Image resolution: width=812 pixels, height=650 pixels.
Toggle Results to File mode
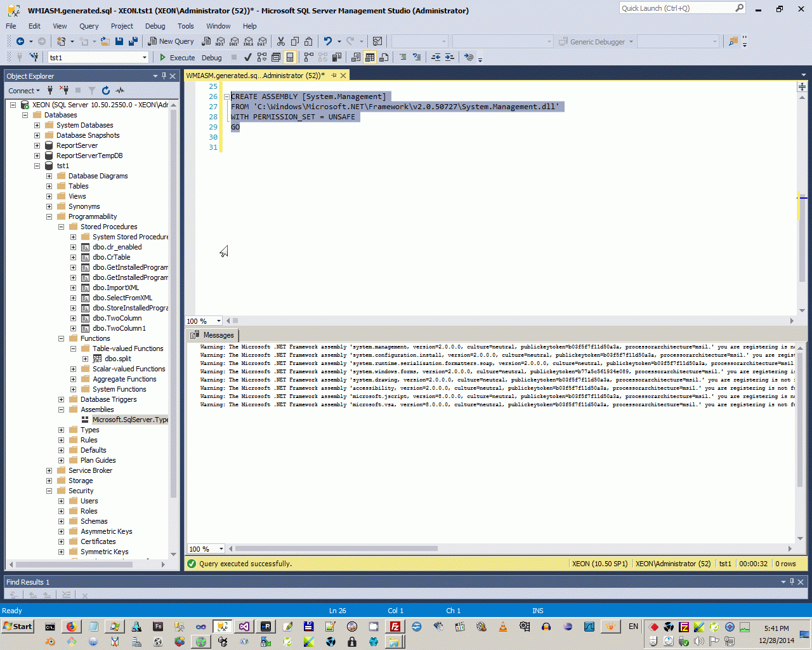(x=384, y=57)
